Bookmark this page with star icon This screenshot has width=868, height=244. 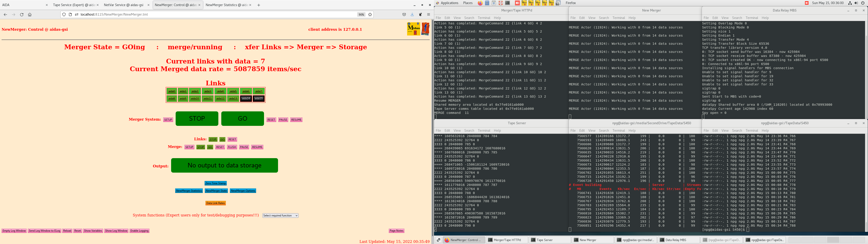(x=370, y=14)
